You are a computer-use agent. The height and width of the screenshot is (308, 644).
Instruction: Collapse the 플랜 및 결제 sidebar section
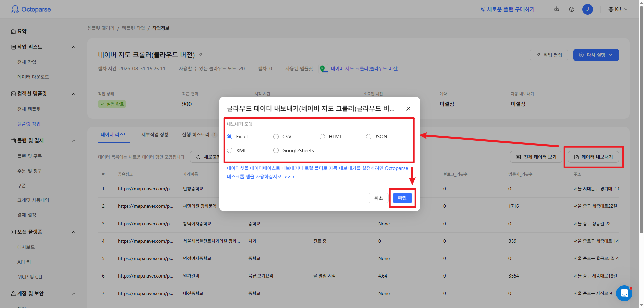click(74, 141)
